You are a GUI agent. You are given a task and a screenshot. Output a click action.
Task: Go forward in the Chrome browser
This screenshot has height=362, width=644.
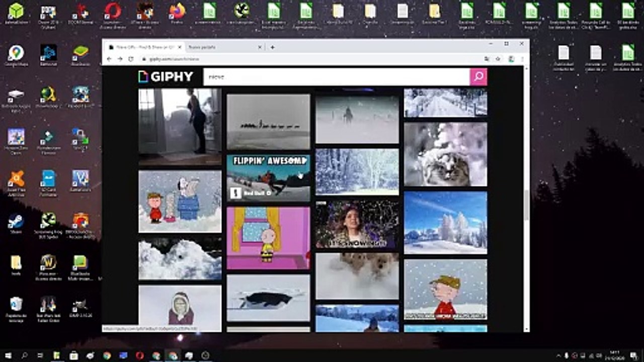pyautogui.click(x=120, y=59)
